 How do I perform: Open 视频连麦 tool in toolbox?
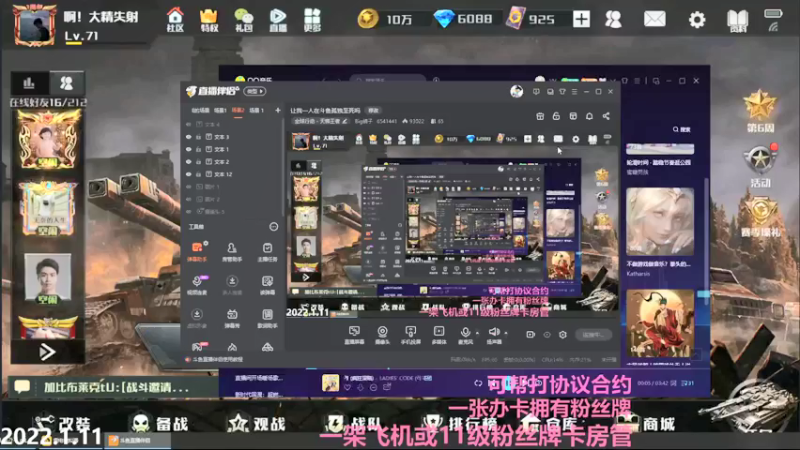click(x=197, y=285)
